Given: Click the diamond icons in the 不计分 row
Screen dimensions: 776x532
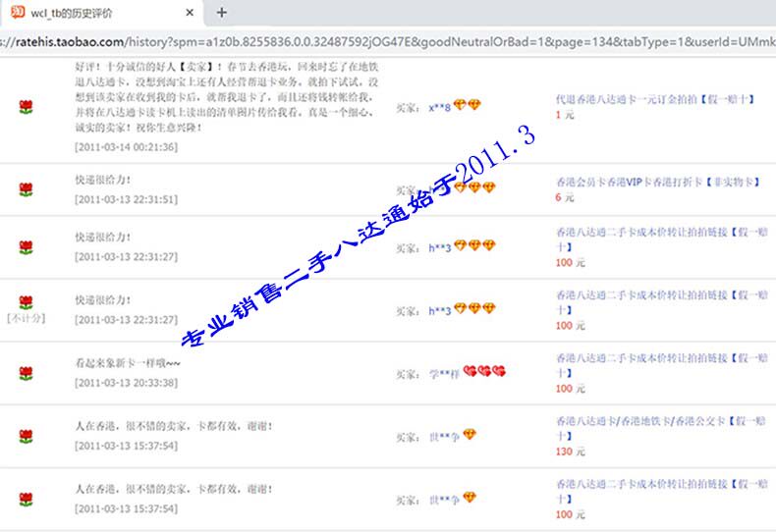Looking at the screenshot, I should pyautogui.click(x=474, y=308).
